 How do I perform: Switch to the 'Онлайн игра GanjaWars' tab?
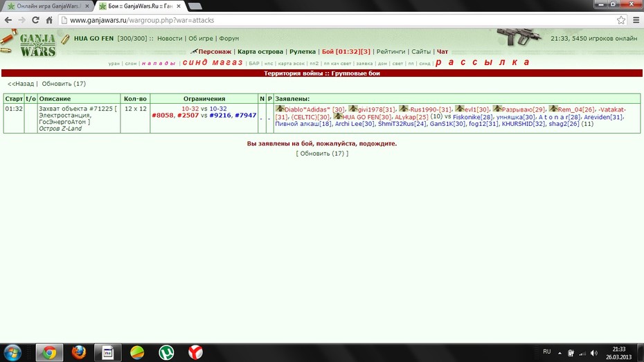[48, 6]
